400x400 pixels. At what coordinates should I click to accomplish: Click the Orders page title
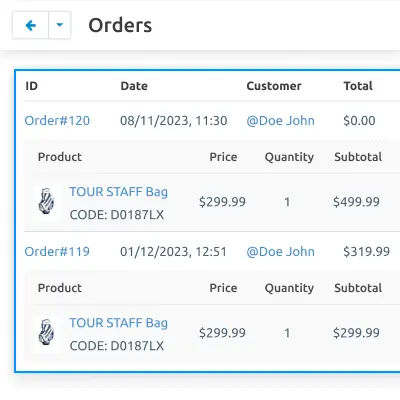pyautogui.click(x=120, y=25)
